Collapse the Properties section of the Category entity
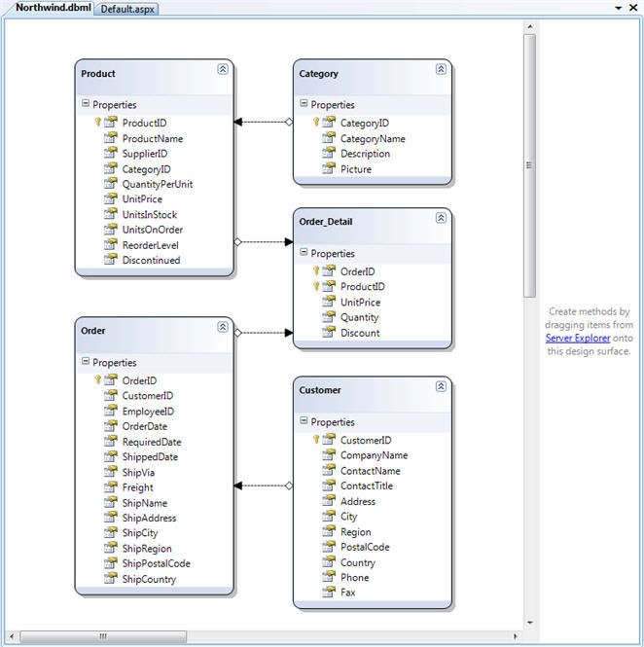644x647 pixels. click(304, 103)
